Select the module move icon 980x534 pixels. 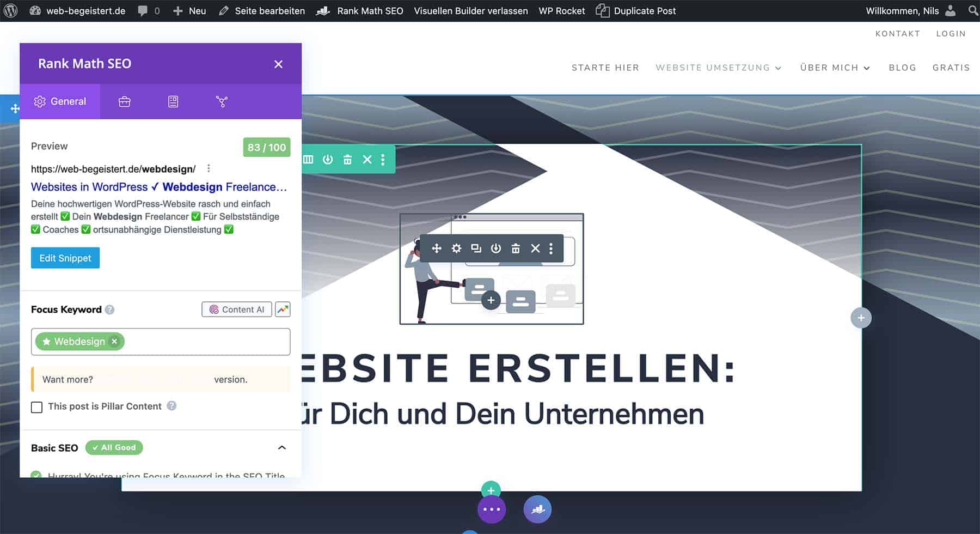[437, 248]
